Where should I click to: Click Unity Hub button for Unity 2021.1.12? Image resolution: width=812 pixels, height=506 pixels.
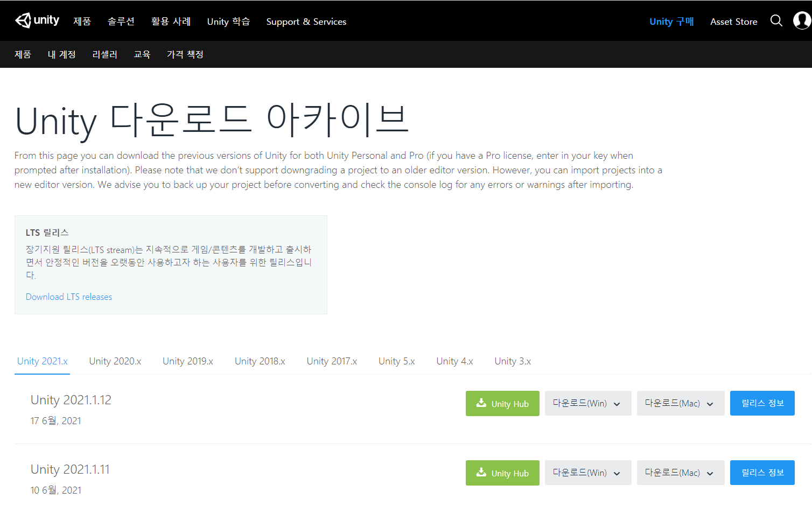pyautogui.click(x=502, y=403)
